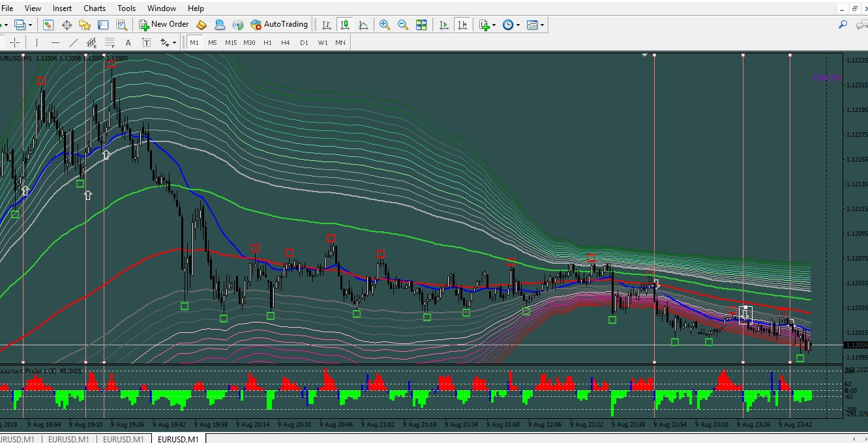Image resolution: width=868 pixels, height=443 pixels.
Task: Select the Vertical Line drawing tool
Action: (37, 43)
